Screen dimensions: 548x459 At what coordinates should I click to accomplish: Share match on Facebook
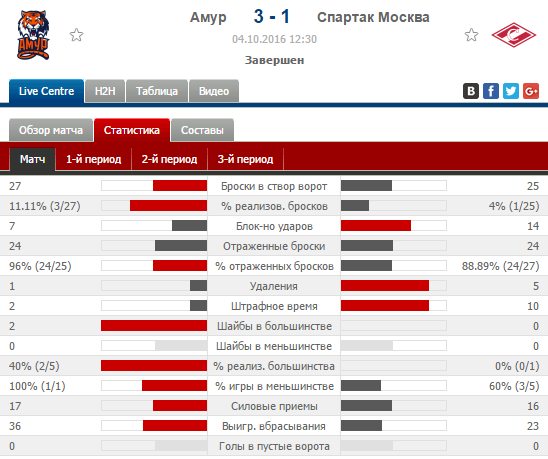click(x=491, y=91)
